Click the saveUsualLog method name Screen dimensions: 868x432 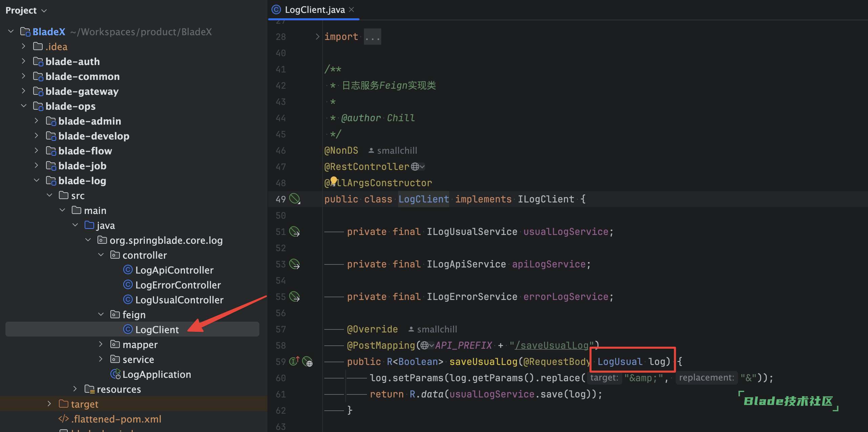pyautogui.click(x=483, y=362)
